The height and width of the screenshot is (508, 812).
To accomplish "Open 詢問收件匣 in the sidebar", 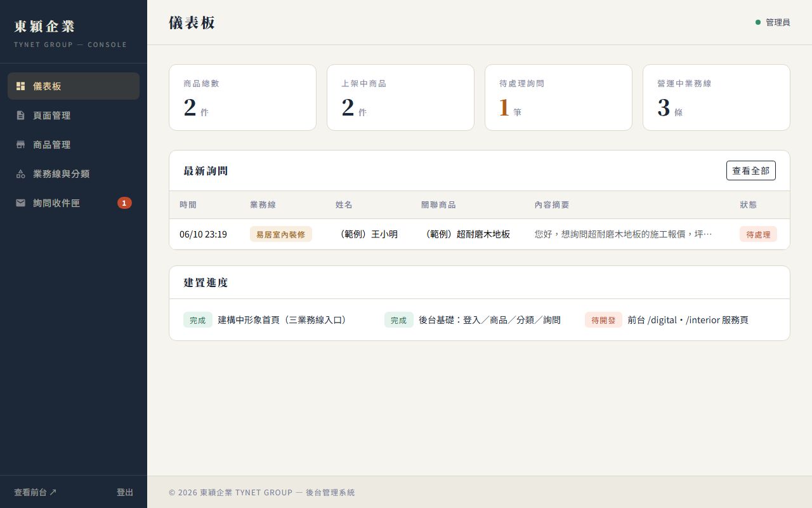I will (74, 203).
